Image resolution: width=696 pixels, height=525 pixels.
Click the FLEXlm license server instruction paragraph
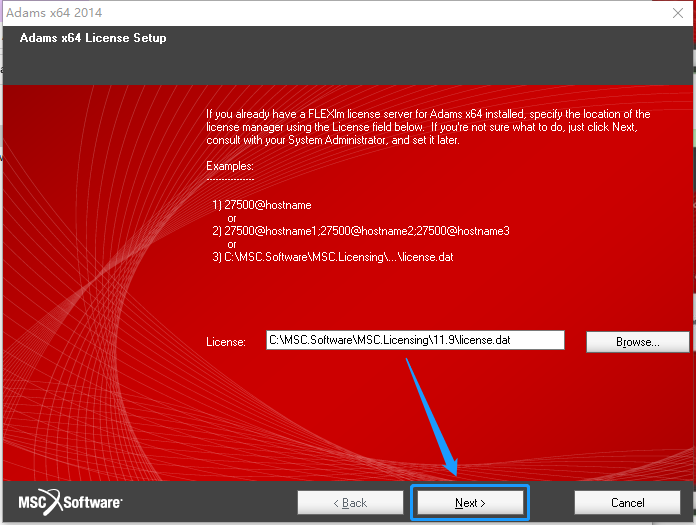[428, 127]
